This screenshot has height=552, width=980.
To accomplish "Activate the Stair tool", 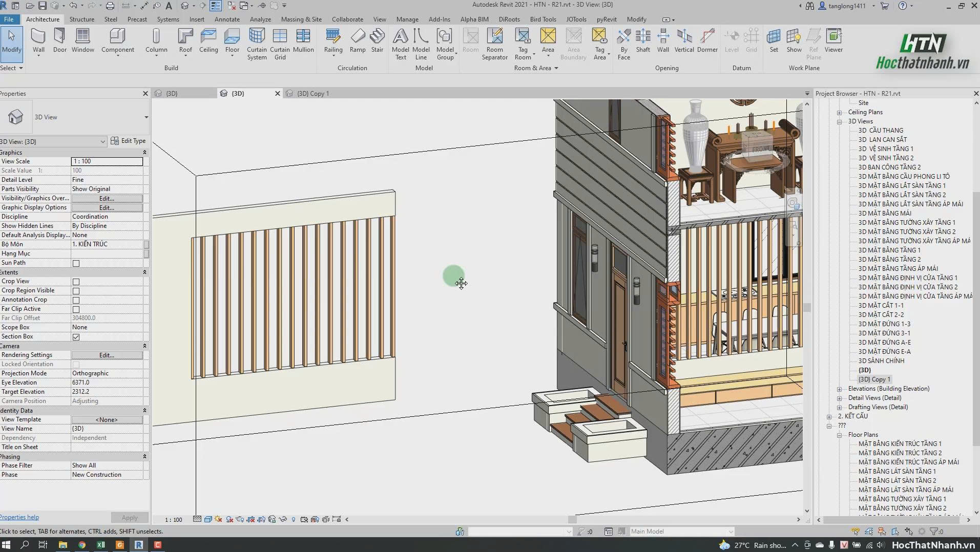I will (377, 41).
